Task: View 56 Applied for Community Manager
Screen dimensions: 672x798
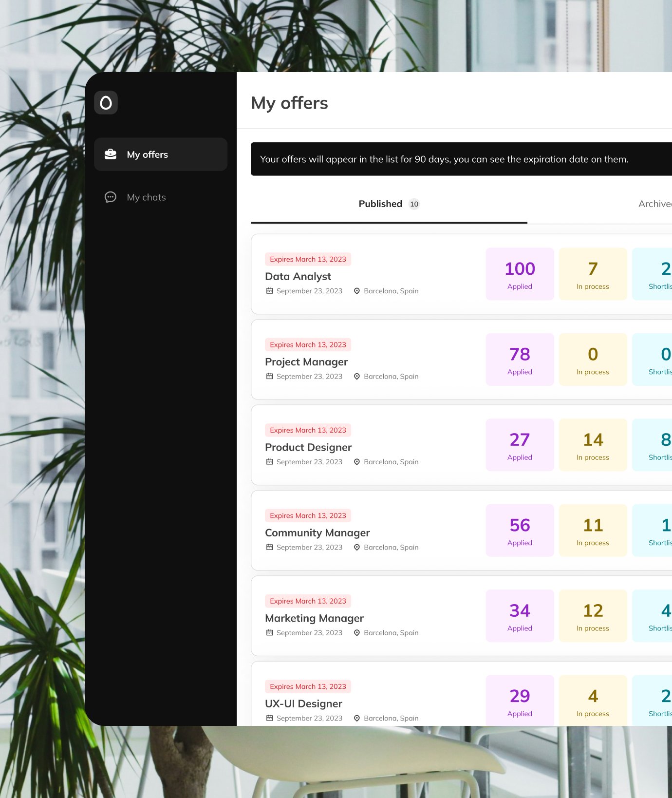Action: point(520,530)
